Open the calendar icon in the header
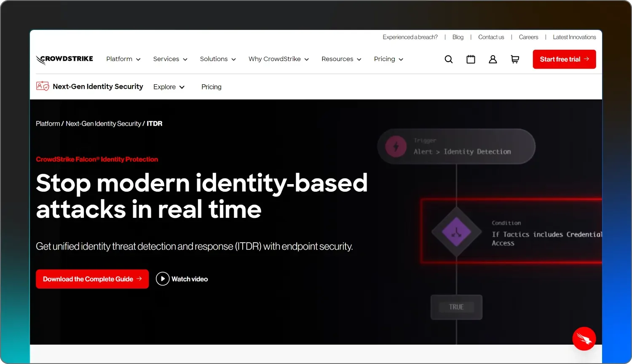 [471, 59]
